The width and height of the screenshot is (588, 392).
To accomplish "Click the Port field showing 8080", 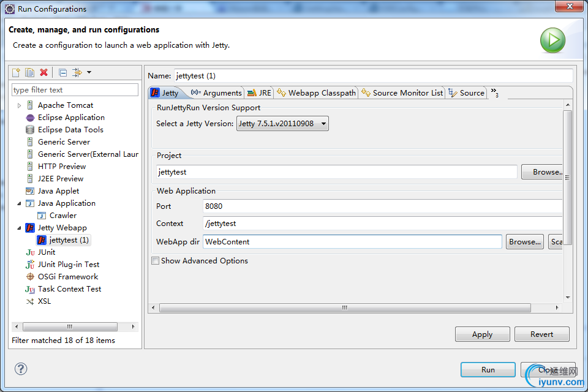I will pos(382,206).
